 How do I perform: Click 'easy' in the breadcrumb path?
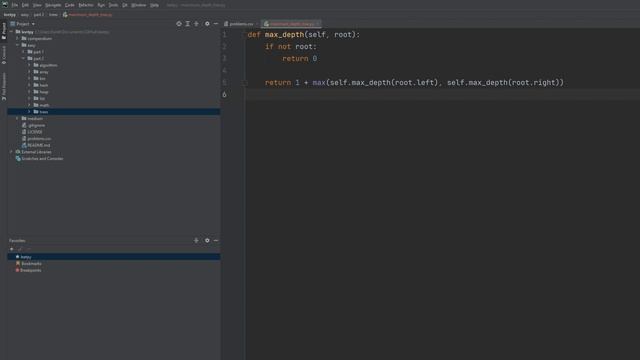point(25,15)
